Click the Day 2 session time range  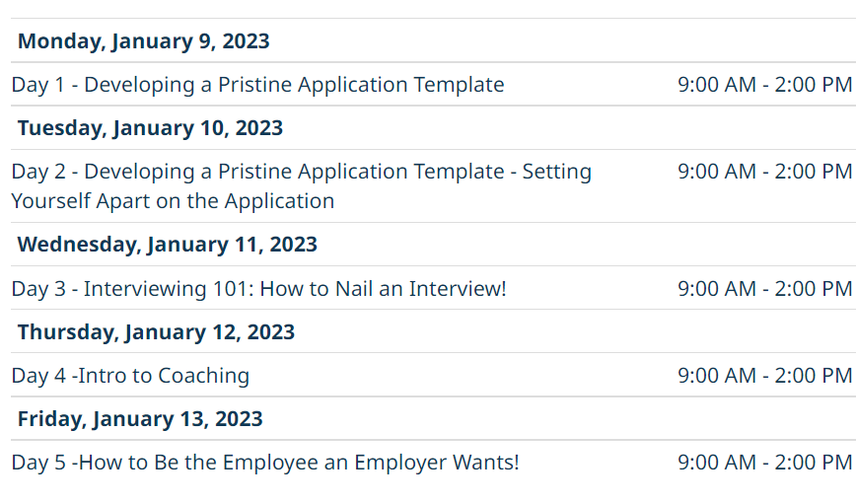pos(765,172)
